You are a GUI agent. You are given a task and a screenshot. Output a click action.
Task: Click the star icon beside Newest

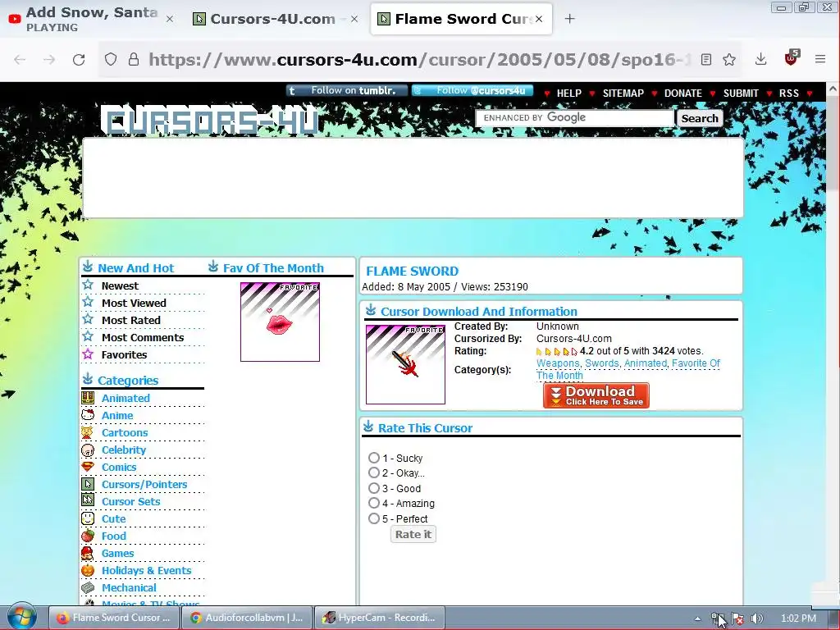pos(88,285)
